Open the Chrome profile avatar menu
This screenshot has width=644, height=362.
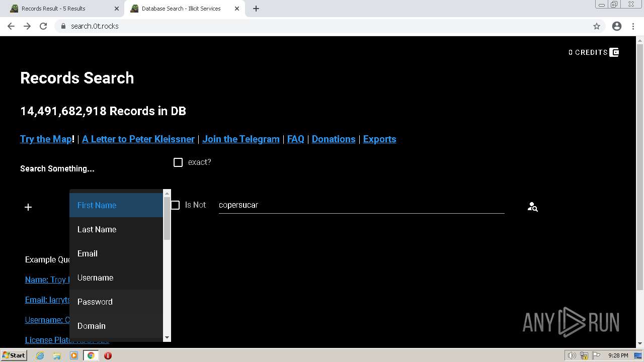coord(617,26)
